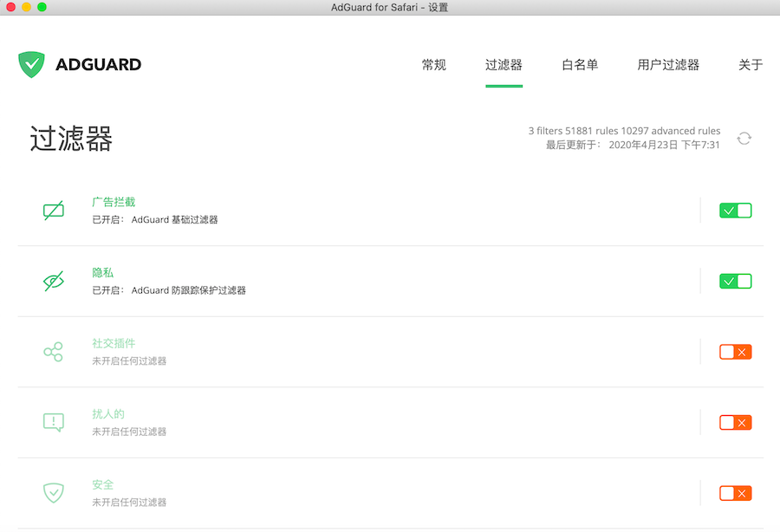Click the ADGUARD brand name text
780x532 pixels.
(99, 65)
